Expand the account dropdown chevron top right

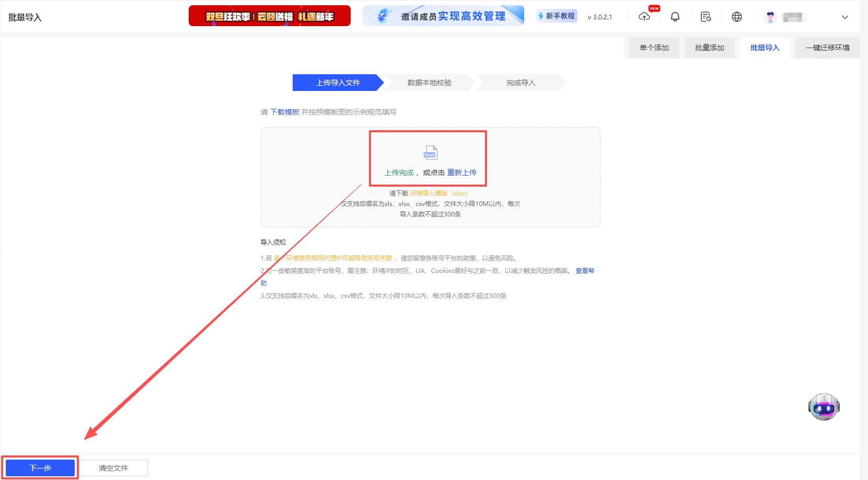[845, 17]
